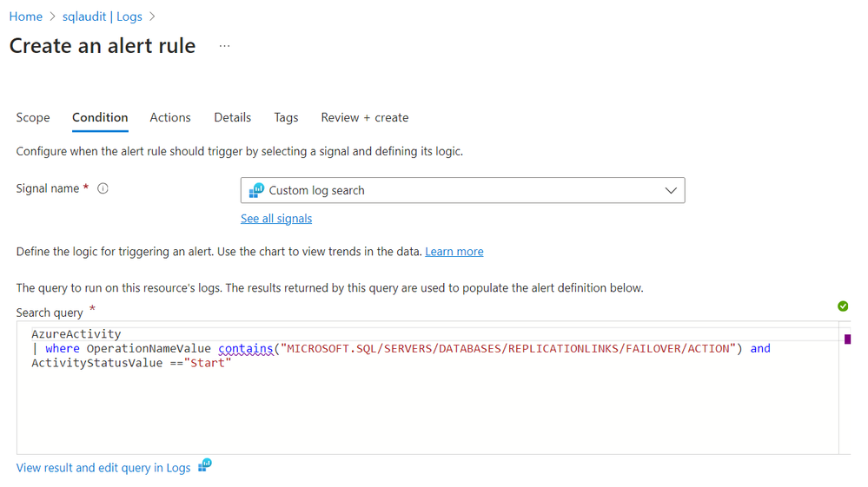This screenshot has width=868, height=487.
Task: Open the See all signals link
Action: (x=276, y=219)
